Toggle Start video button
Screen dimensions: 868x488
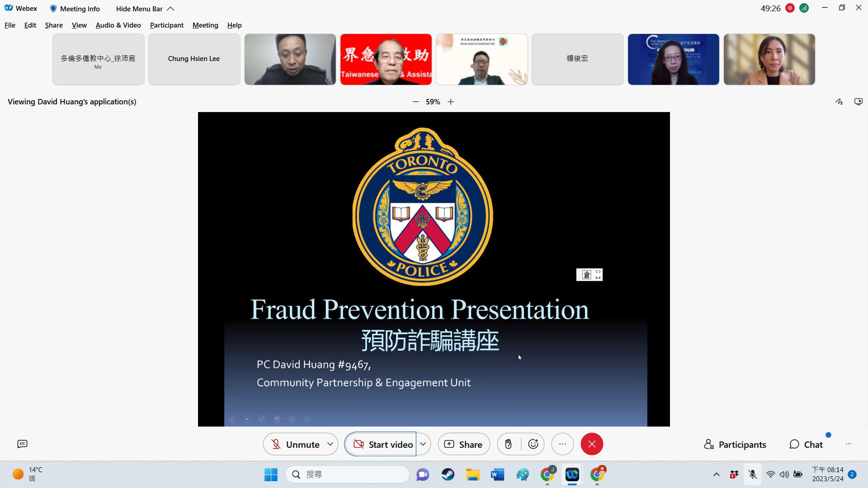(x=383, y=444)
